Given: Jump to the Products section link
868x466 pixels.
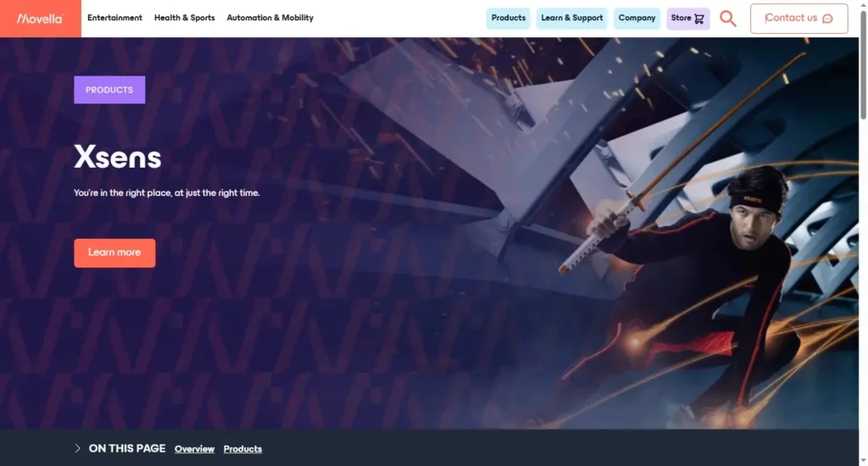Looking at the screenshot, I should [242, 449].
